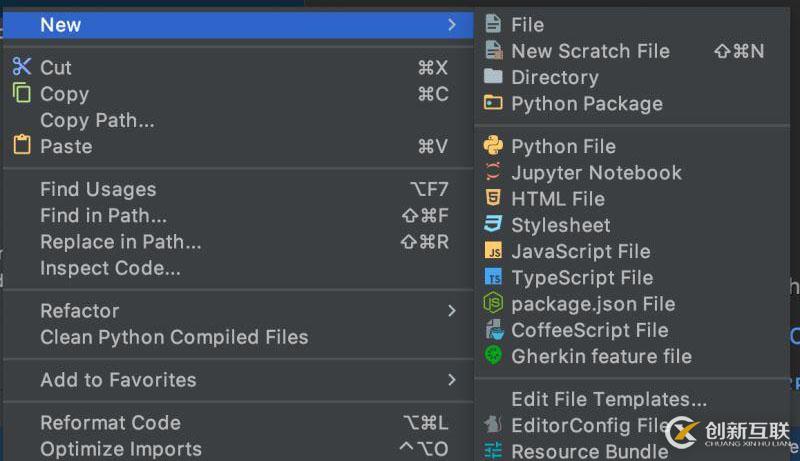Expand the New submenu arrow

(452, 24)
